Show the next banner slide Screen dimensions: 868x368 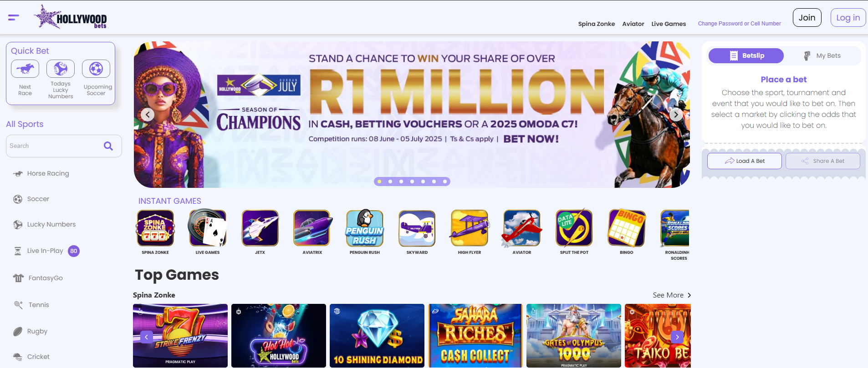676,115
